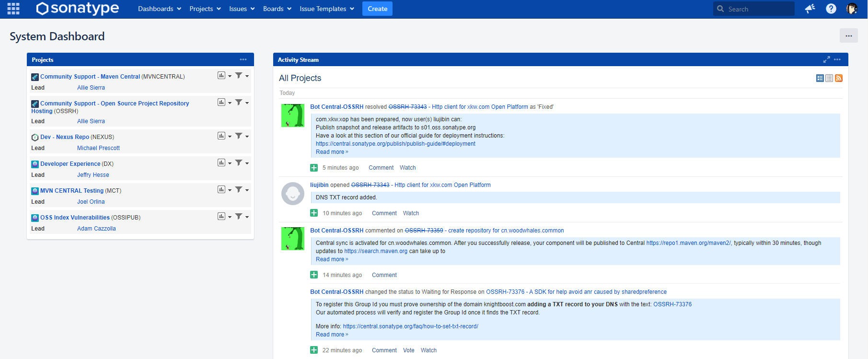The width and height of the screenshot is (868, 359).
Task: Switch Activity Stream to full view
Action: click(x=820, y=78)
